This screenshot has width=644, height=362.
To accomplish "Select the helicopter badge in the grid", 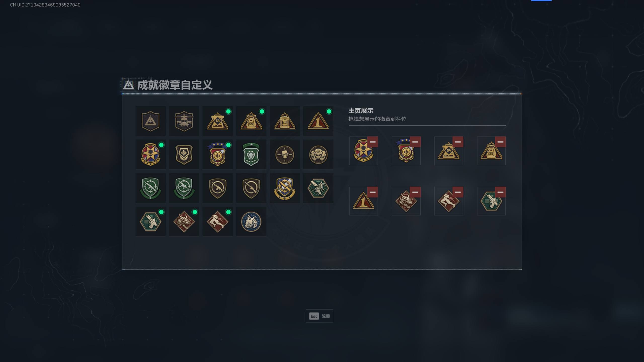I will (x=184, y=121).
